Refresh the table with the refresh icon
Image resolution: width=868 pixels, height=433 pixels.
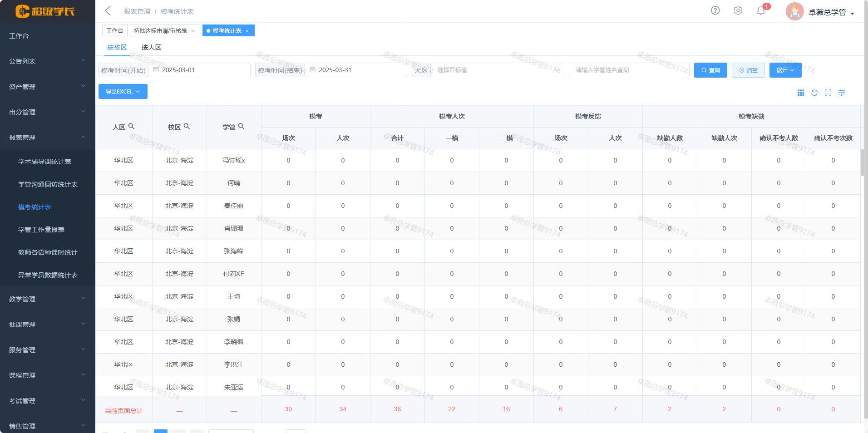(x=814, y=93)
